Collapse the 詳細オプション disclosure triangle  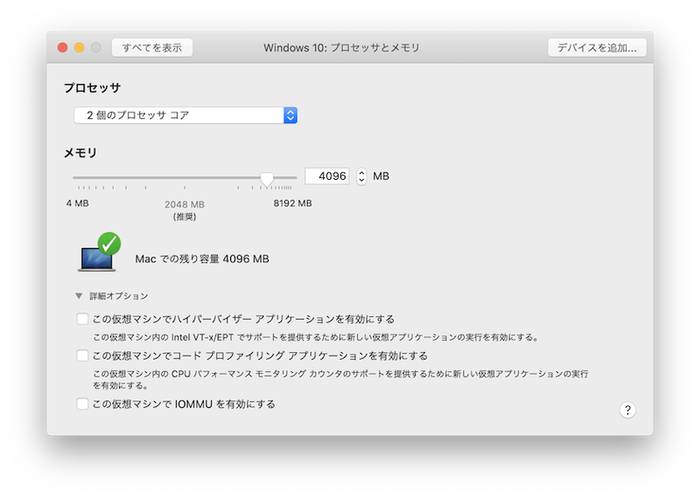(x=79, y=296)
